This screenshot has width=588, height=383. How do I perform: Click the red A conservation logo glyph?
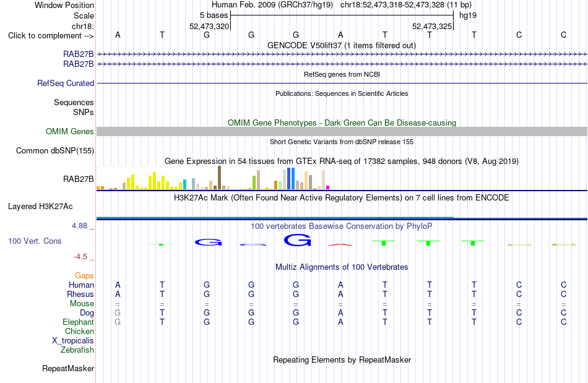click(x=340, y=245)
